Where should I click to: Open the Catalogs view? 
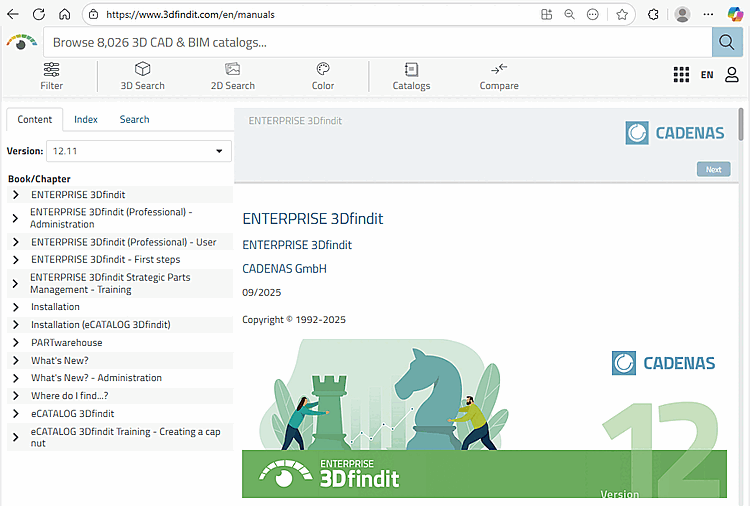[x=411, y=77]
